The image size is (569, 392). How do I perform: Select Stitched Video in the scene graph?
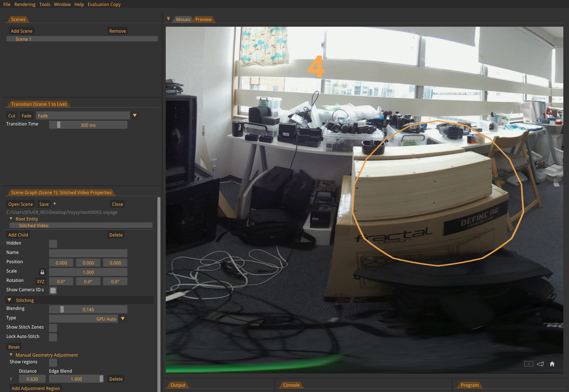33,225
